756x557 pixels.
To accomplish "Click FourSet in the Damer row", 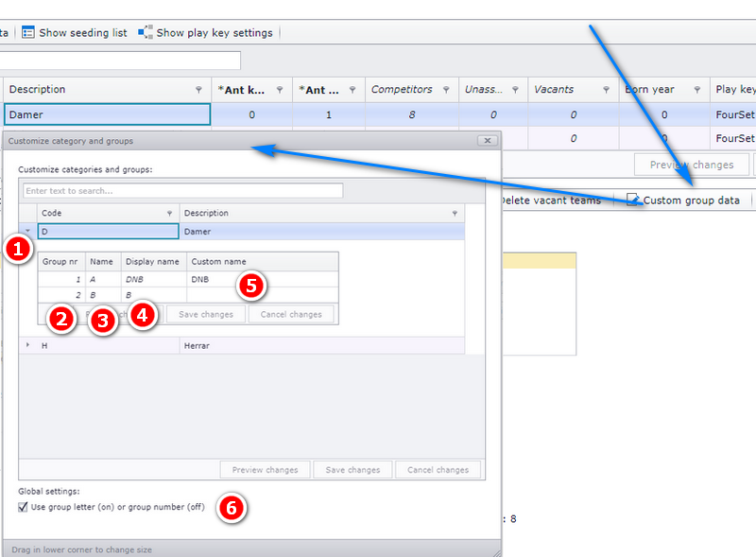I will [733, 114].
